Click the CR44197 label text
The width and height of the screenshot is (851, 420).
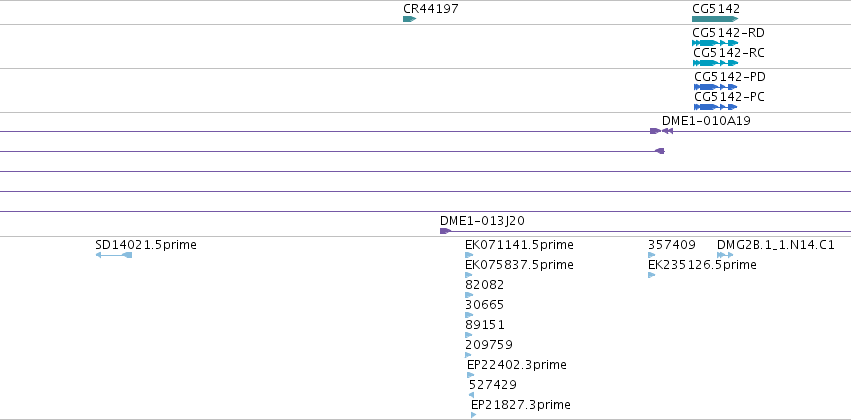pyautogui.click(x=431, y=9)
